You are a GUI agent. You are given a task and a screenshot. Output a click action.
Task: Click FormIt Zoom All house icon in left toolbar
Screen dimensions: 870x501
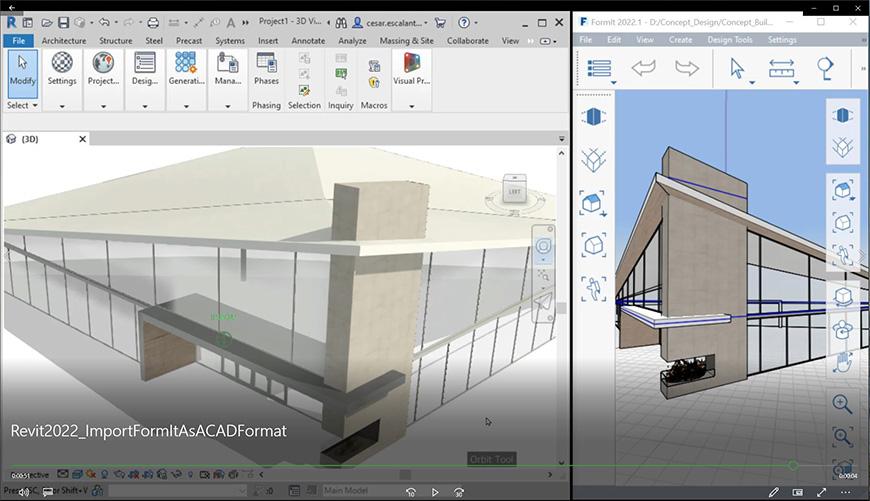coord(593,203)
